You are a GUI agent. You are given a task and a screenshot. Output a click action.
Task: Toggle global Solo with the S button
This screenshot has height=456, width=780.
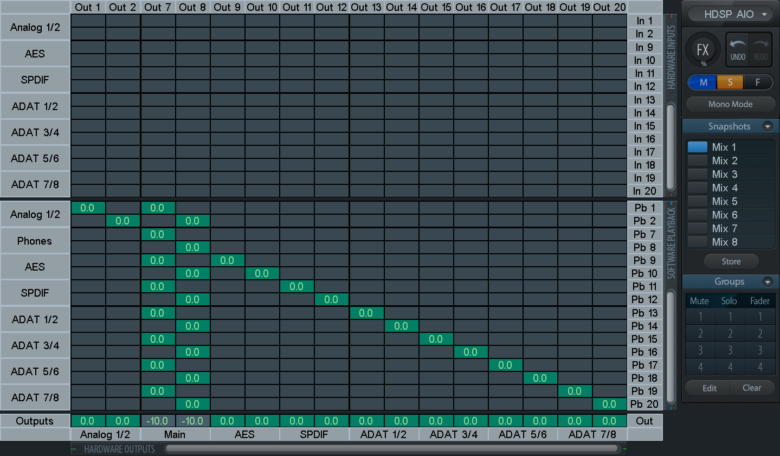tap(731, 82)
